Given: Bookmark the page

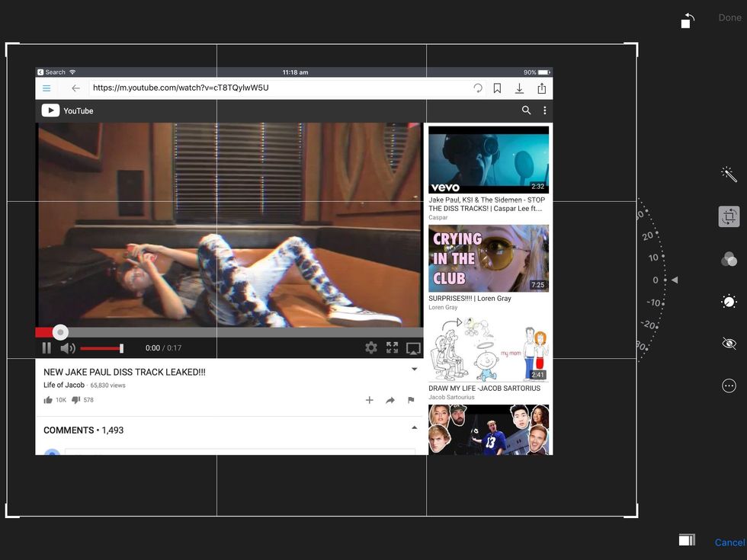Looking at the screenshot, I should point(497,88).
